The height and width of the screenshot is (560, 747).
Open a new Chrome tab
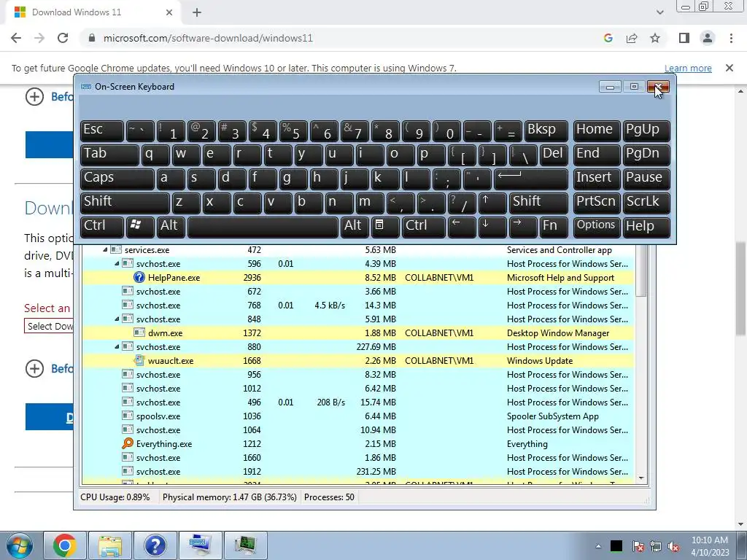[197, 13]
